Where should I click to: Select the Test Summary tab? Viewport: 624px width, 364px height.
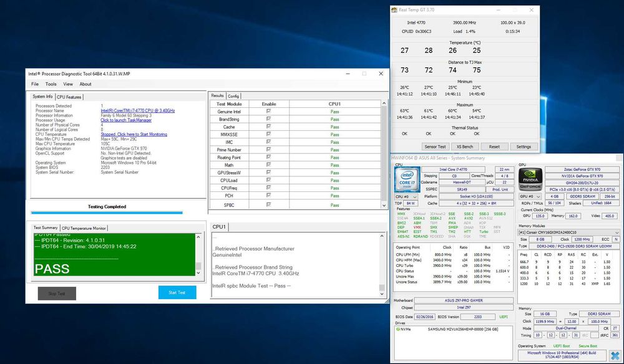[46, 228]
